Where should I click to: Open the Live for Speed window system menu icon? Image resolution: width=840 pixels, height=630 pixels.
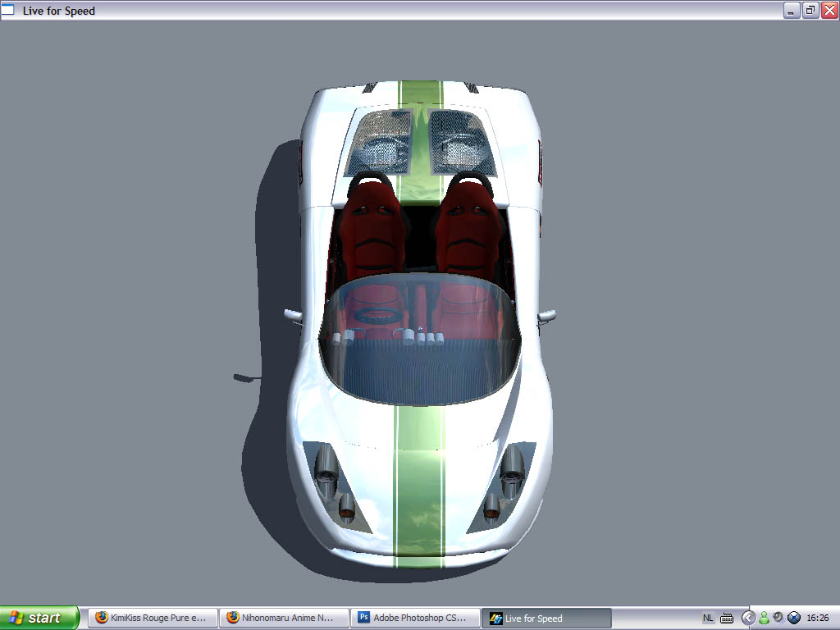(7, 10)
